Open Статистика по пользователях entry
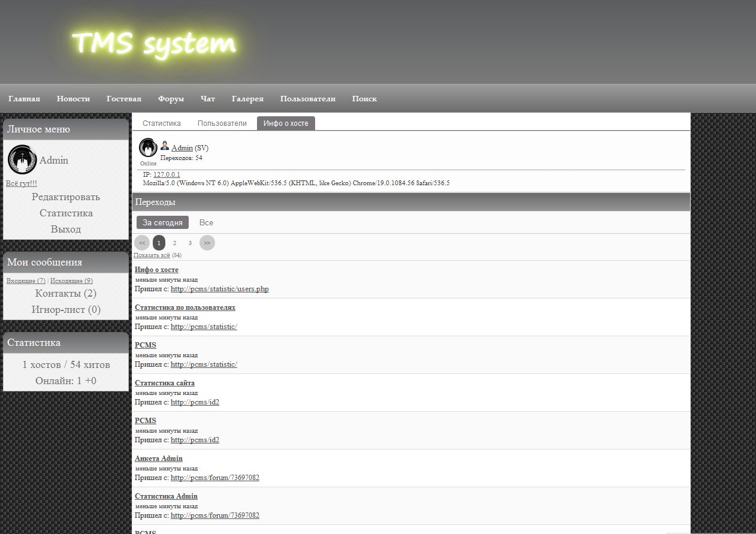This screenshot has width=756, height=534. [185, 307]
